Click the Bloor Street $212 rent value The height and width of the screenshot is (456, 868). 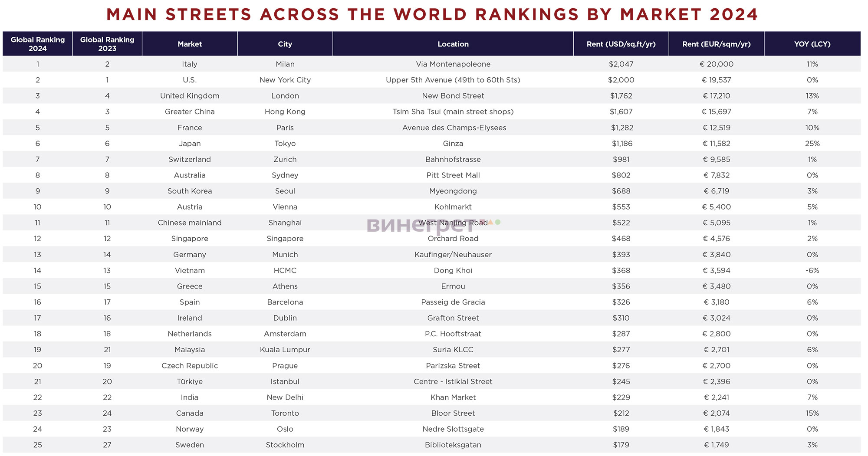(x=621, y=413)
